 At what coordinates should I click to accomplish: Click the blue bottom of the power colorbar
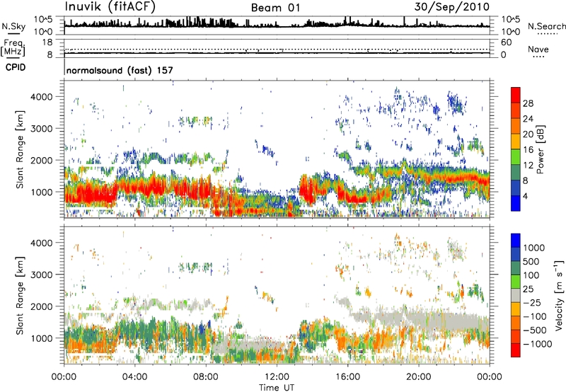(516, 204)
